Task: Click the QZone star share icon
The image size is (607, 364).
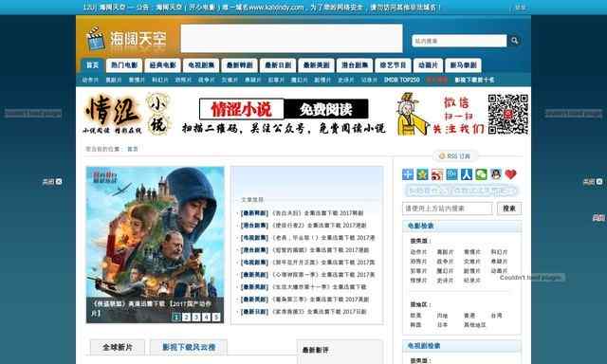Action: click(x=422, y=174)
